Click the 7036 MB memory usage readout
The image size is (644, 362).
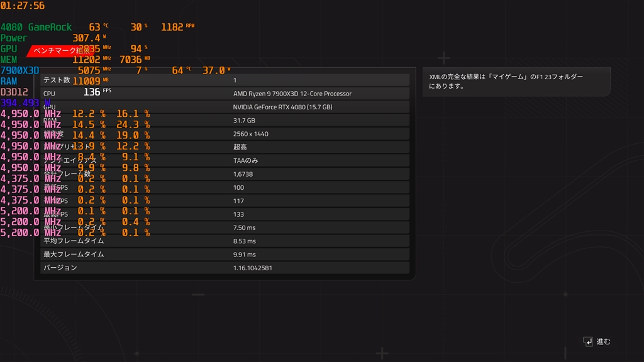pyautogui.click(x=135, y=60)
